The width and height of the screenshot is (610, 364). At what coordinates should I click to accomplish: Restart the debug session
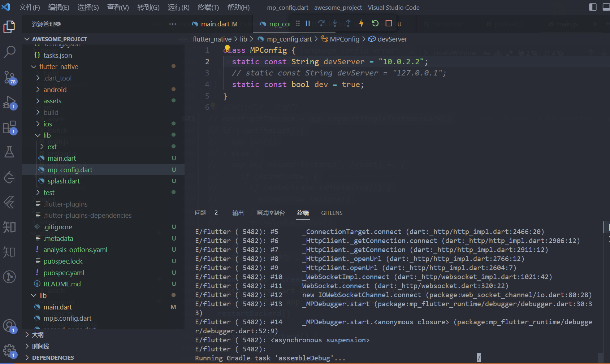[x=375, y=23]
